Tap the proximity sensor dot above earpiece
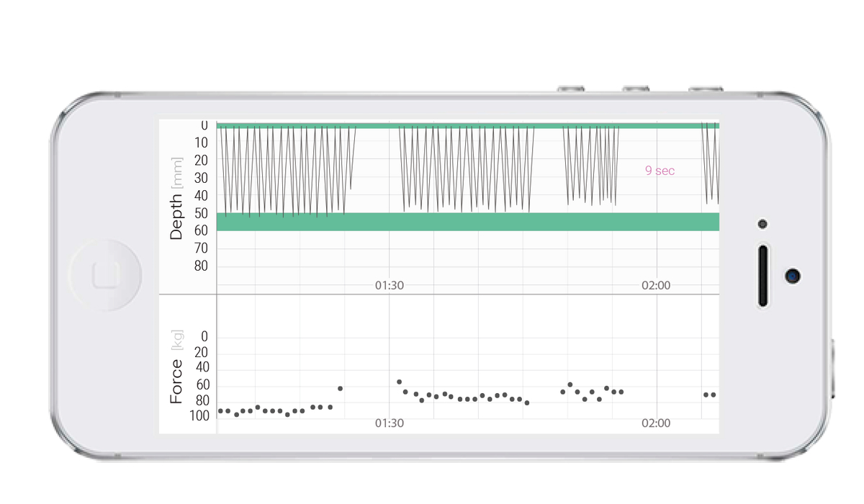The image size is (864, 504). pyautogui.click(x=762, y=224)
